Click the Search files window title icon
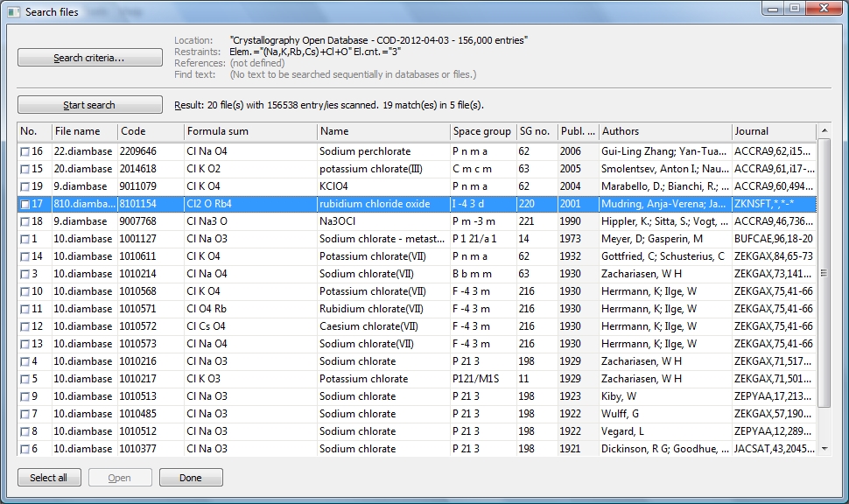Image resolution: width=849 pixels, height=504 pixels. [13, 10]
